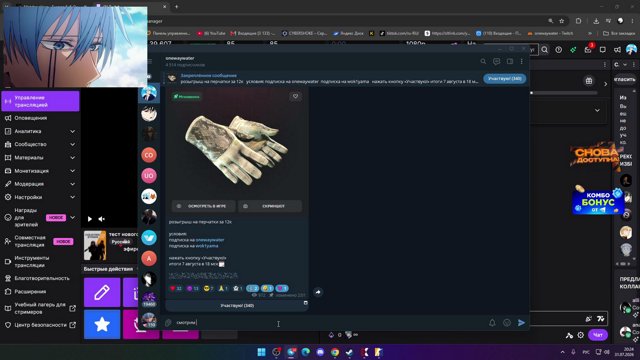Open Twitch inbox with red badge
The image size is (640, 360).
[588, 49]
